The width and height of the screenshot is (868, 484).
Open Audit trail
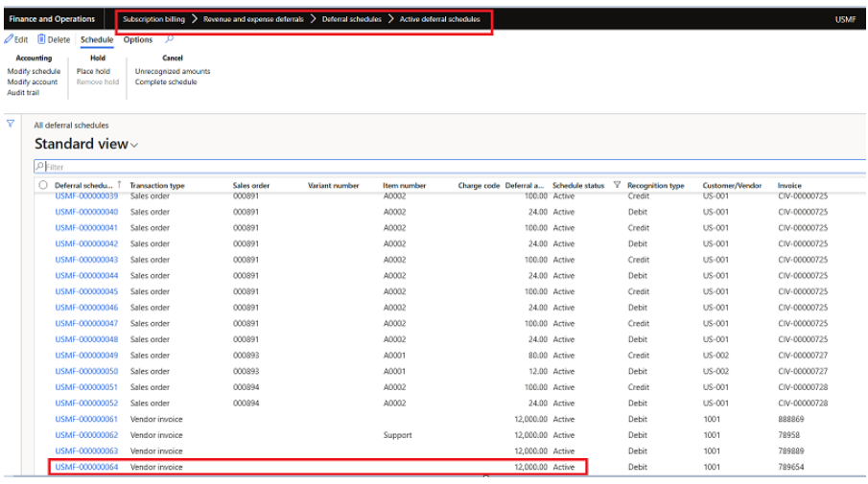pyautogui.click(x=23, y=93)
